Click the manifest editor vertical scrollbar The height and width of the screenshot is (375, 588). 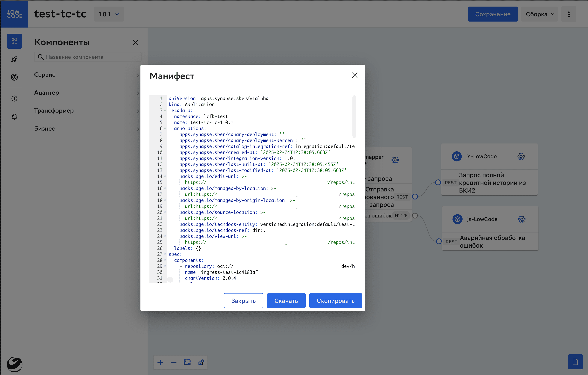click(x=354, y=117)
